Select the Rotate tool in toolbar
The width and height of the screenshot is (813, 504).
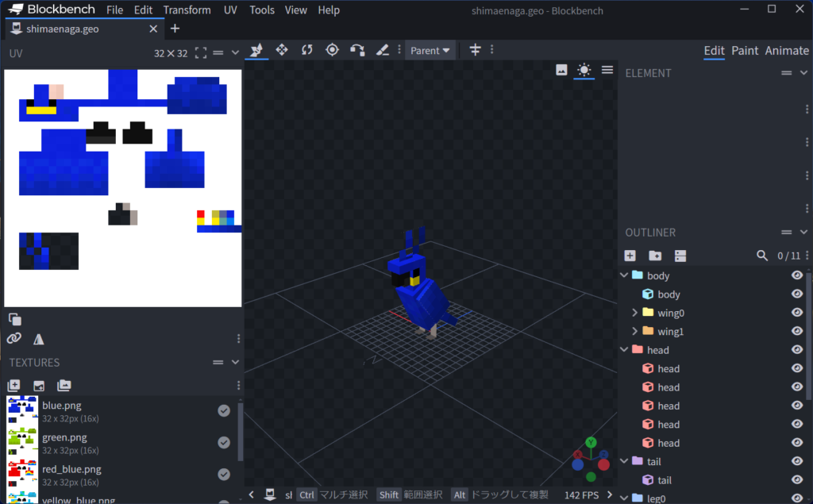[306, 50]
